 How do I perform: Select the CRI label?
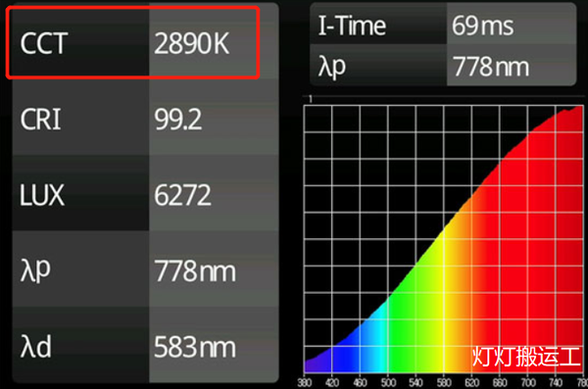click(40, 120)
